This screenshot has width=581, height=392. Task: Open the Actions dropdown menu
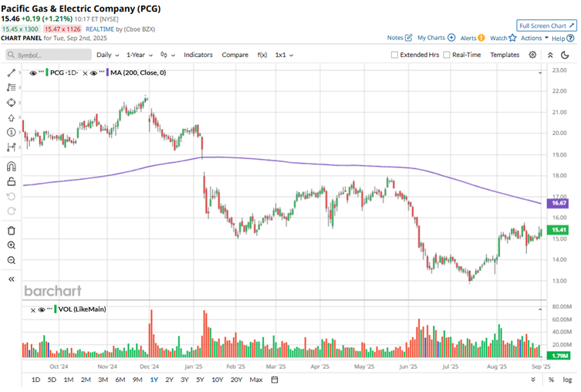point(534,38)
